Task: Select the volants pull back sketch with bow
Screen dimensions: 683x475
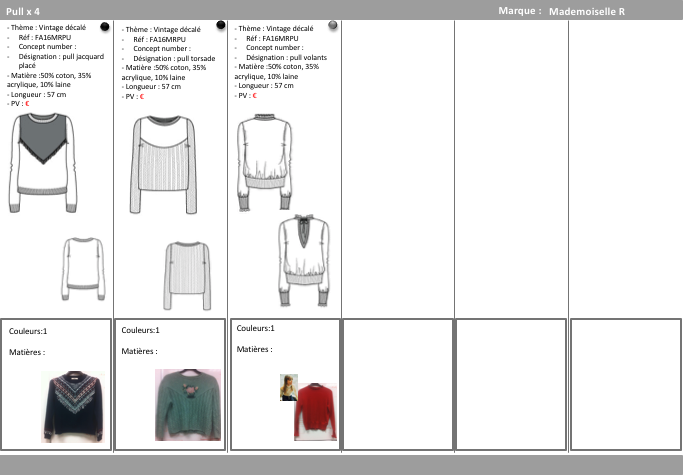Action: [x=304, y=260]
